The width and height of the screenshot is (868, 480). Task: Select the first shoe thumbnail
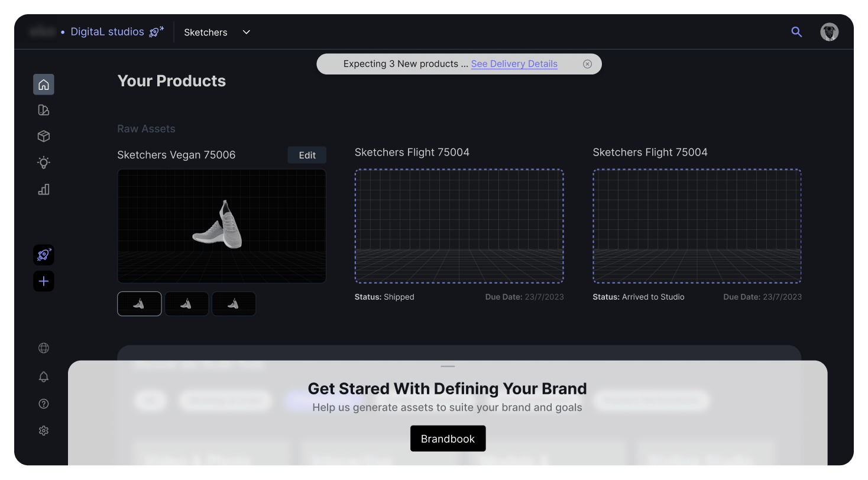pyautogui.click(x=140, y=304)
